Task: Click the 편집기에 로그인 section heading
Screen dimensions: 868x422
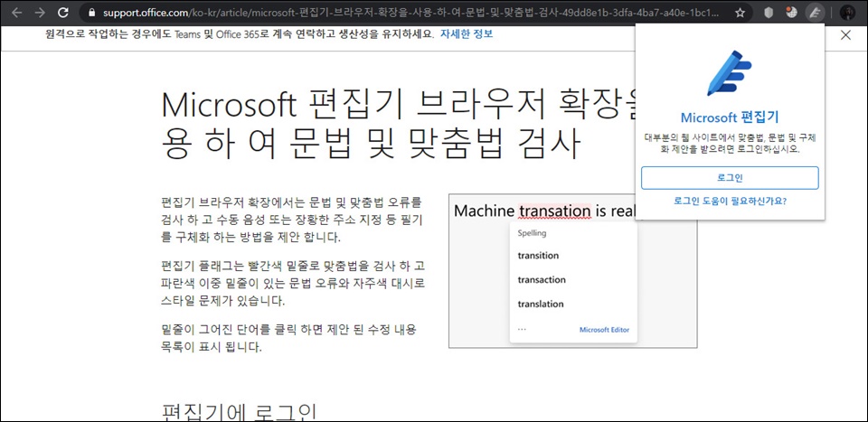Action: [x=239, y=413]
